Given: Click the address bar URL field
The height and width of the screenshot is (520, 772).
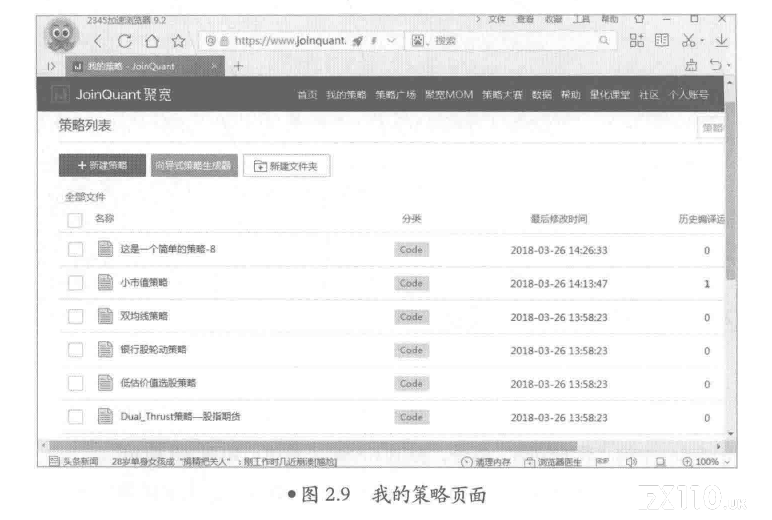Looking at the screenshot, I should (290, 41).
